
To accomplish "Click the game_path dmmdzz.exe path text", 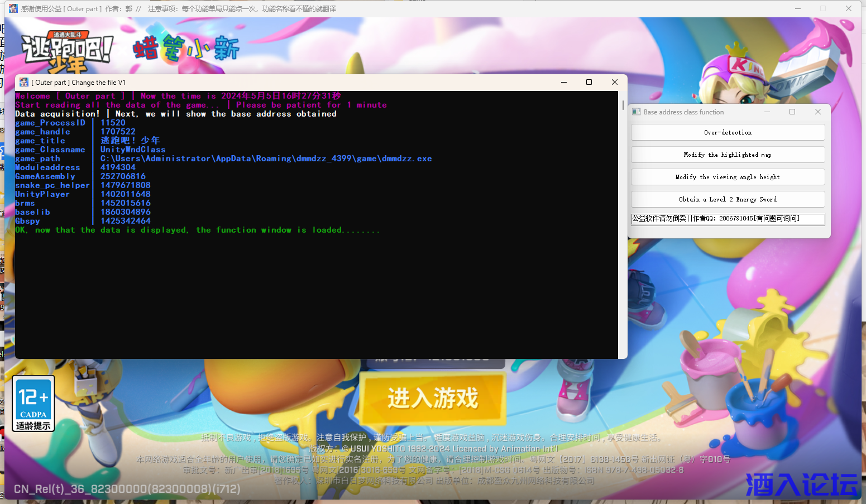I will tap(266, 159).
